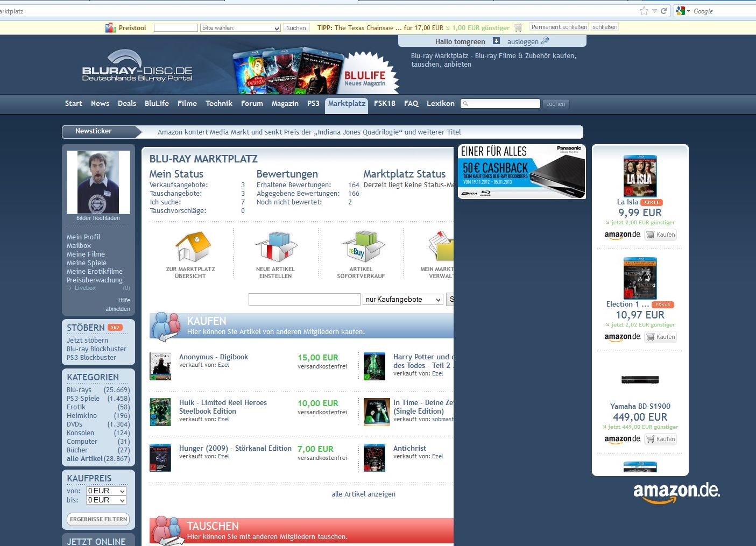Click Kaufen button for Yamaha BD-S1900
Screen dimensions: 756x546
[661, 439]
